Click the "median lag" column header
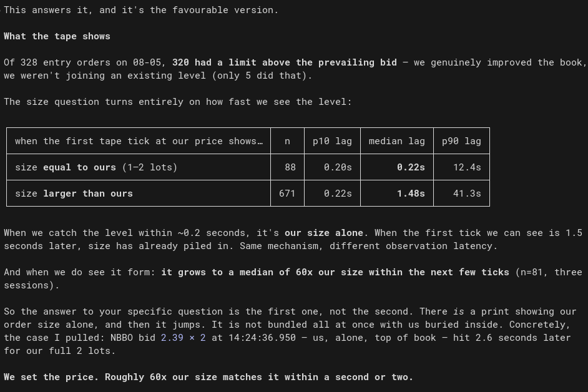 click(x=397, y=141)
